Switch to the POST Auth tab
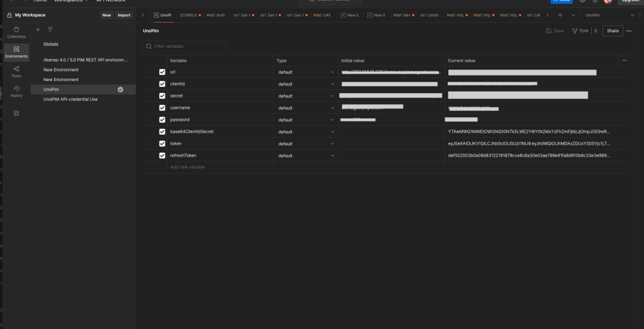 (215, 15)
